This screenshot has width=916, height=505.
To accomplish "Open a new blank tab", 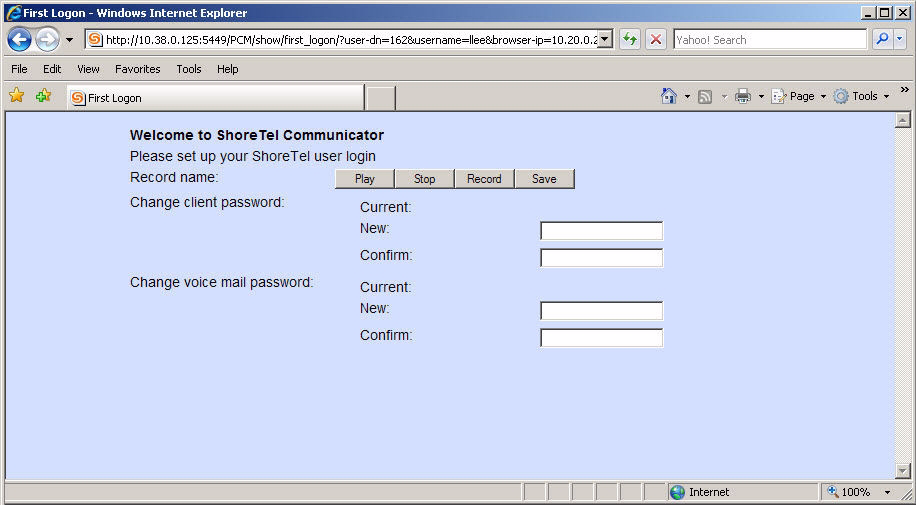I will coord(380,98).
